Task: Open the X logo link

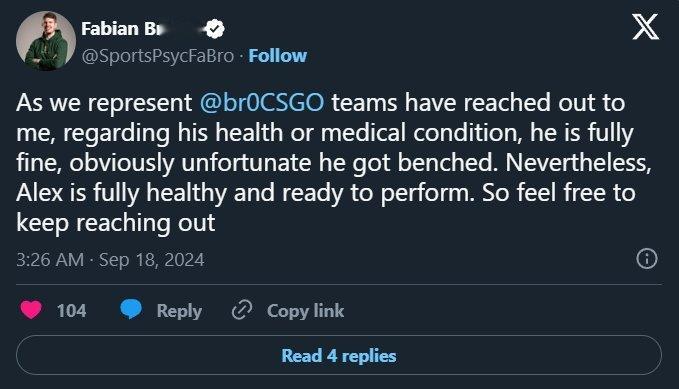Action: [645, 27]
